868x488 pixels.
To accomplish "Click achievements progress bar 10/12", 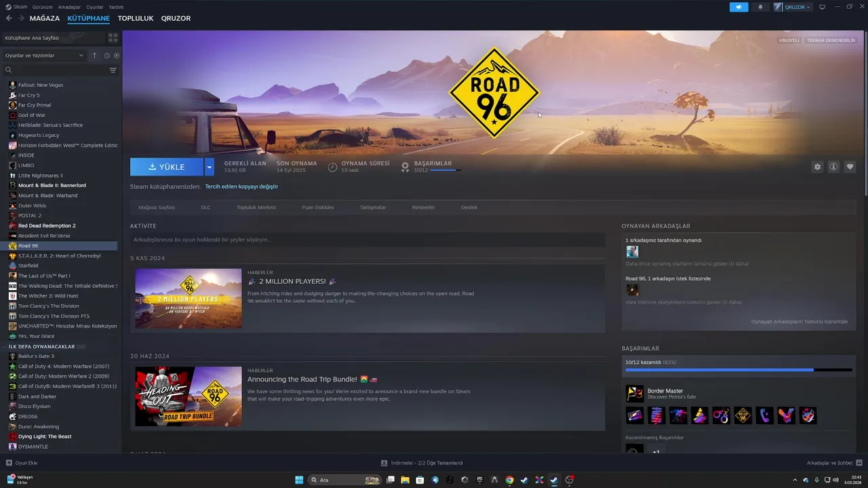I will coord(738,370).
